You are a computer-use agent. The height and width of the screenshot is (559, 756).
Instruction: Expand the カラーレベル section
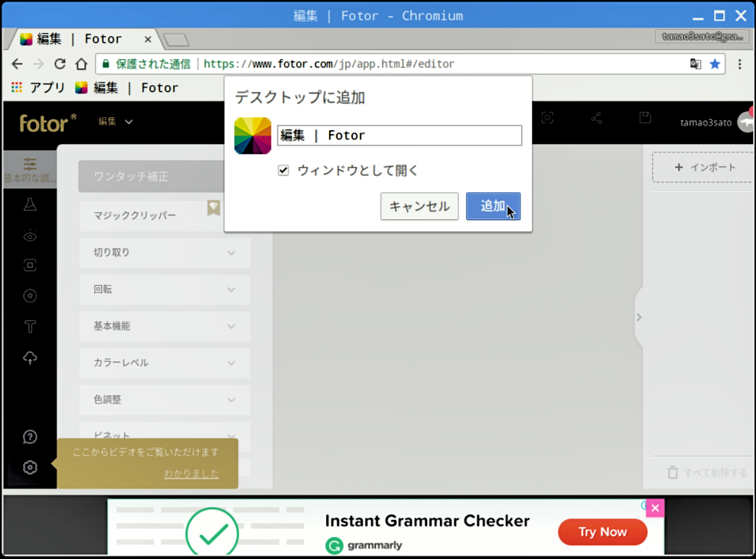pyautogui.click(x=165, y=363)
